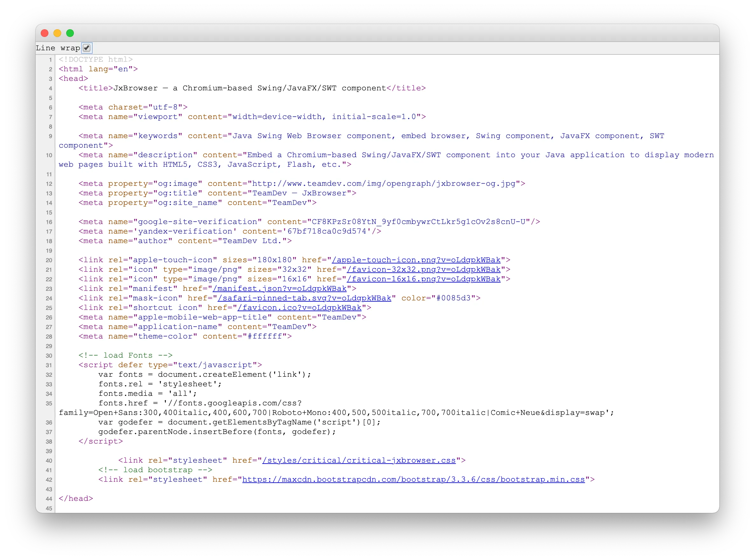Click the description meta content text

coord(386,160)
